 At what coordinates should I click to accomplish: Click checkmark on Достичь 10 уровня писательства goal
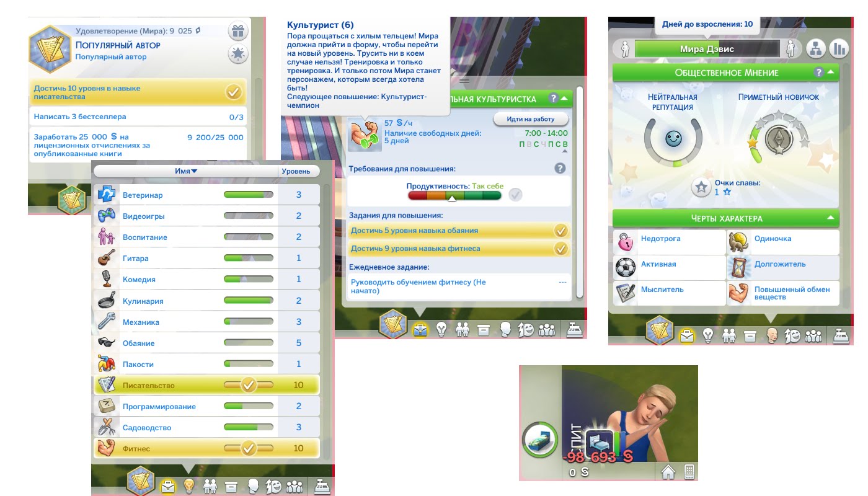(233, 92)
